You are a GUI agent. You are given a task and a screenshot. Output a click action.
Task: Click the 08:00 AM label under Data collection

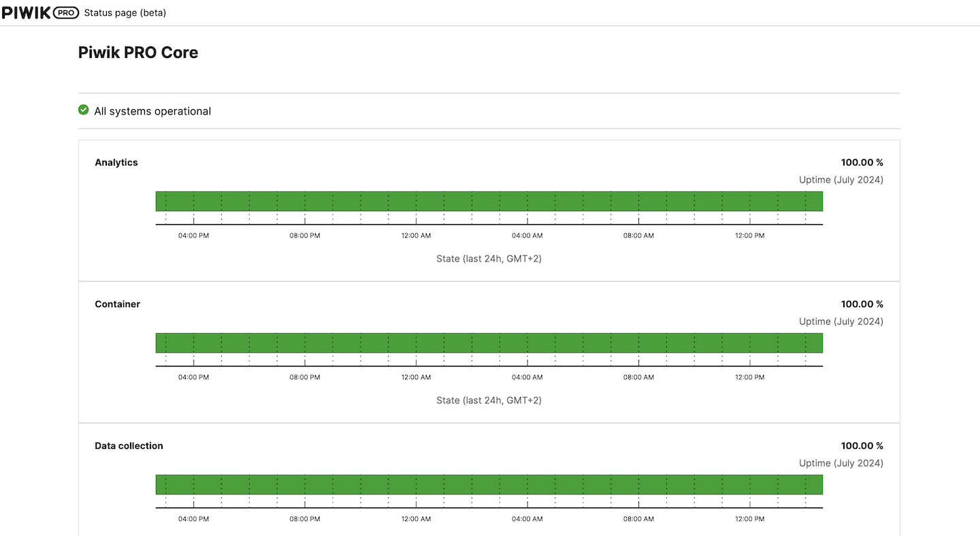(638, 519)
